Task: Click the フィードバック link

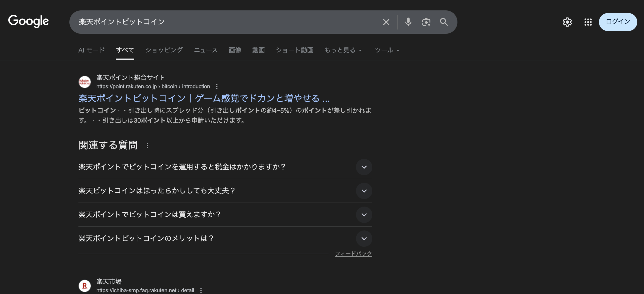Action: [354, 254]
